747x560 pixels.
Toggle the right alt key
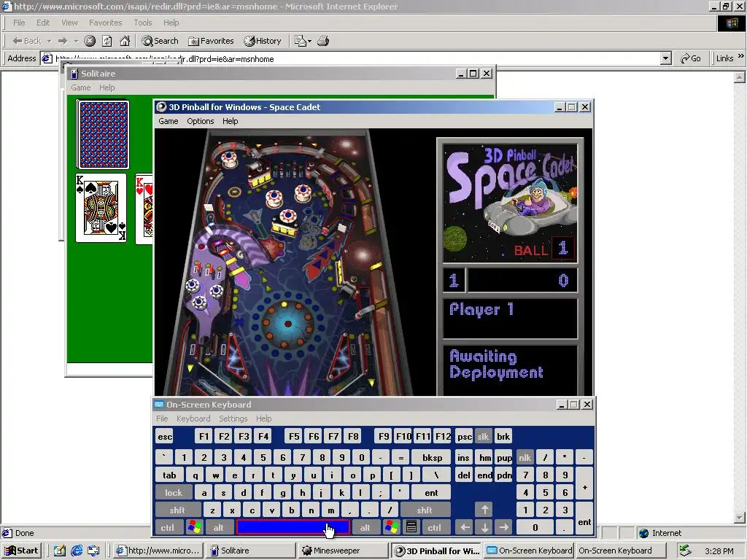365,528
